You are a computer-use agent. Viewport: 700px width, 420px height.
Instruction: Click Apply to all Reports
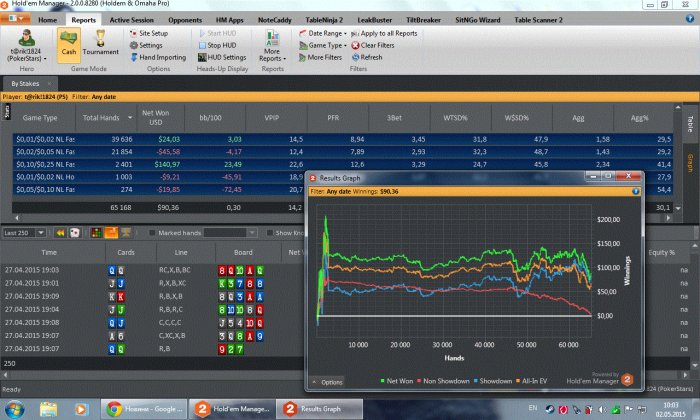pos(384,33)
